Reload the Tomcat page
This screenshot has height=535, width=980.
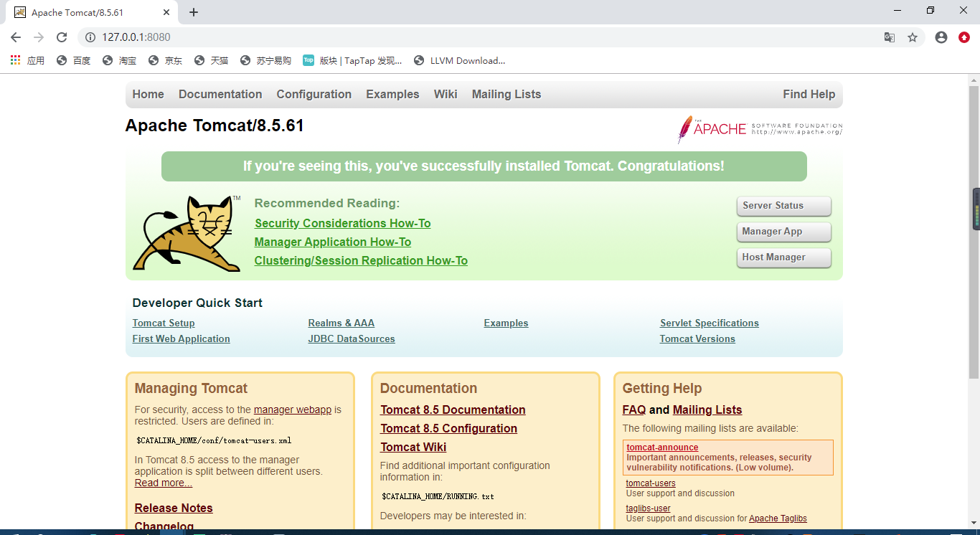(62, 37)
